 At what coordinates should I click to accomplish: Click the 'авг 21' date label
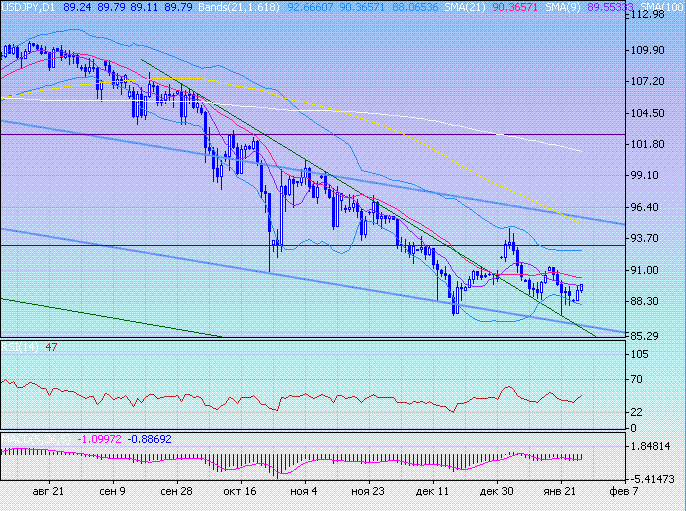(x=47, y=492)
